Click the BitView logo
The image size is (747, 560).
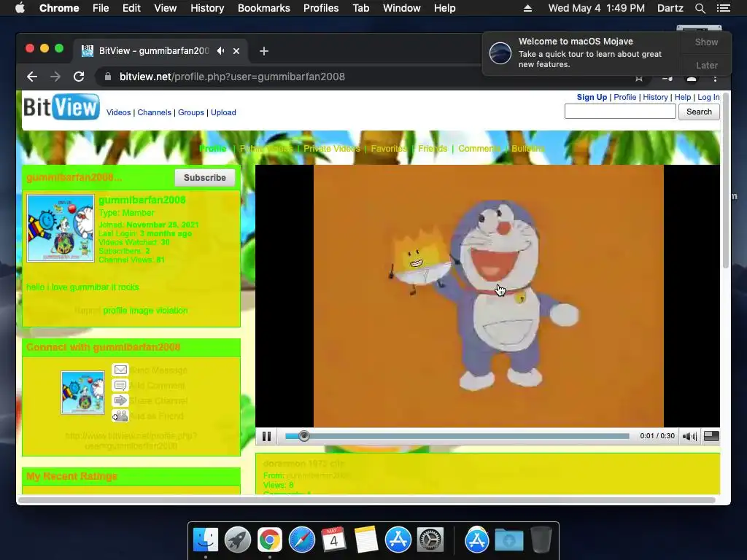point(61,106)
